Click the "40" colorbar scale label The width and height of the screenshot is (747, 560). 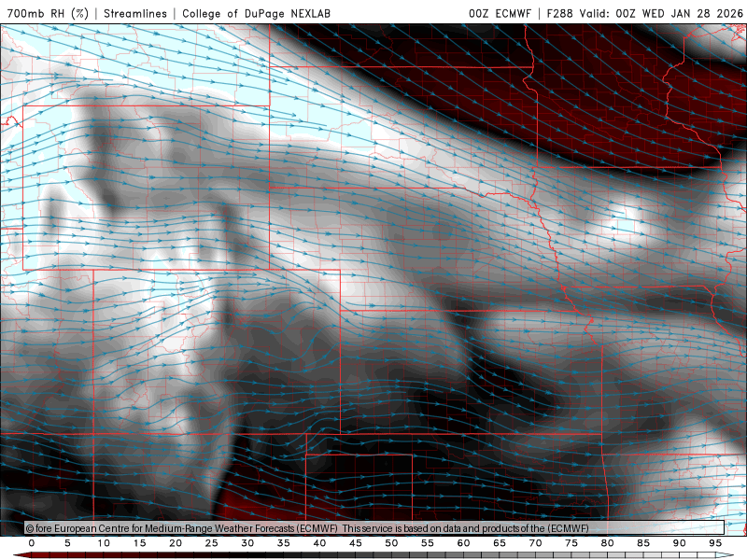click(x=319, y=543)
